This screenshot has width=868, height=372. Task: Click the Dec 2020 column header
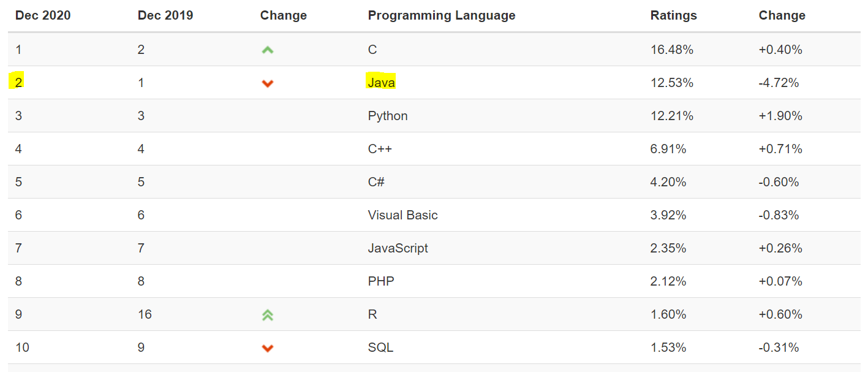43,15
